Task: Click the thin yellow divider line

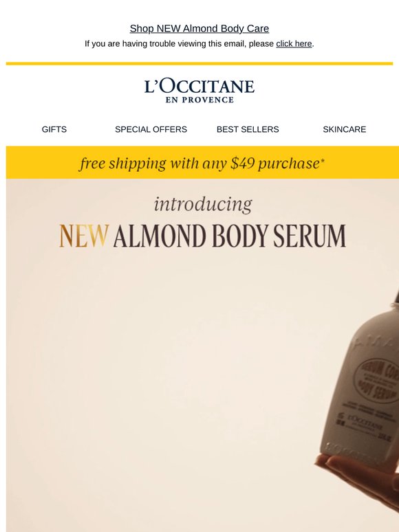Action: pos(199,63)
